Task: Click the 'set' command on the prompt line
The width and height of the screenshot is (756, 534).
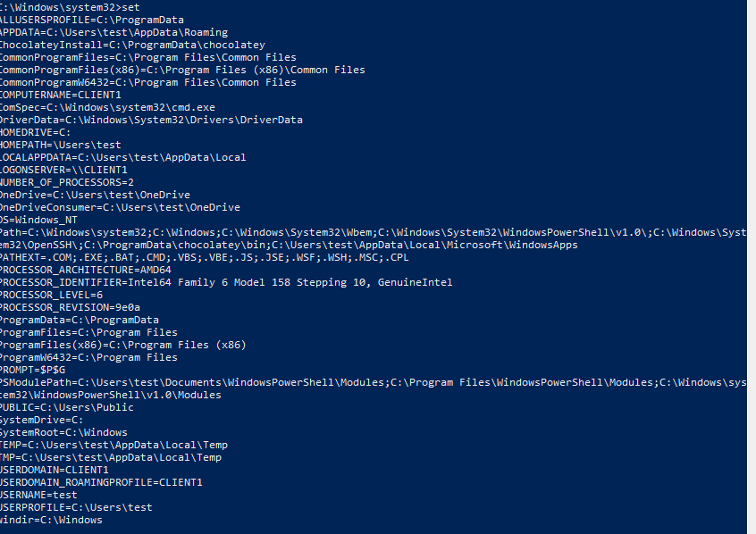Action: (130, 7)
